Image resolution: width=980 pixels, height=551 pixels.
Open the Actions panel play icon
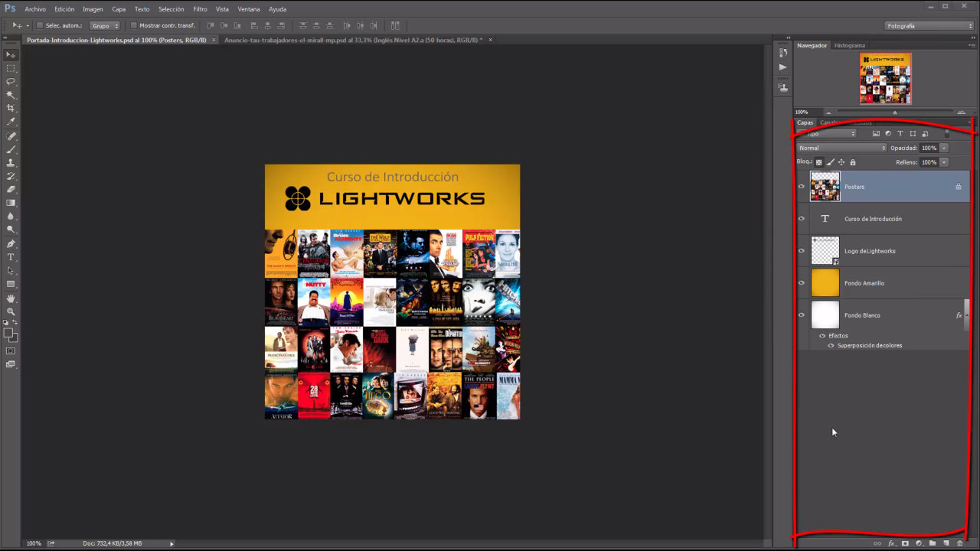point(782,67)
